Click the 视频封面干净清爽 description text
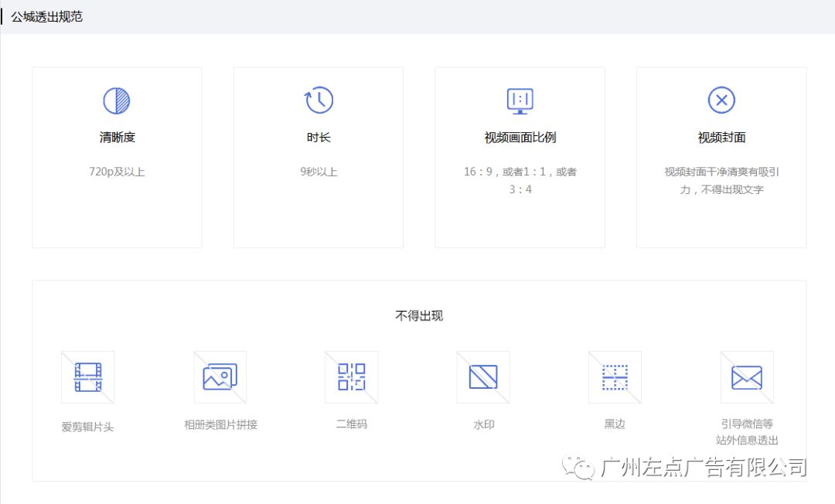The width and height of the screenshot is (835, 504). (x=721, y=180)
